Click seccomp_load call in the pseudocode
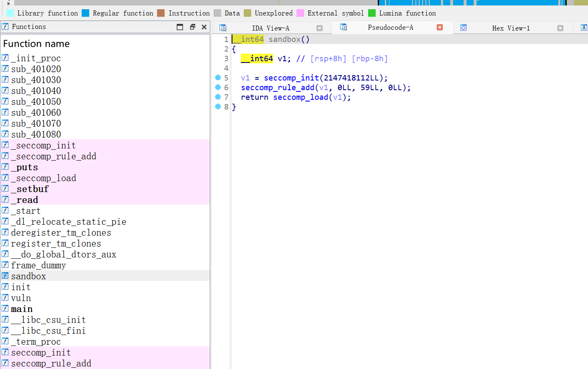 click(x=301, y=97)
